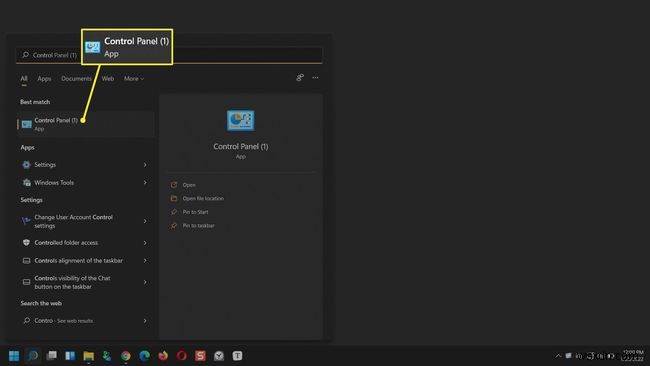This screenshot has width=650, height=366.
Task: Expand the chevron next to Windows Tools
Action: pyautogui.click(x=145, y=182)
